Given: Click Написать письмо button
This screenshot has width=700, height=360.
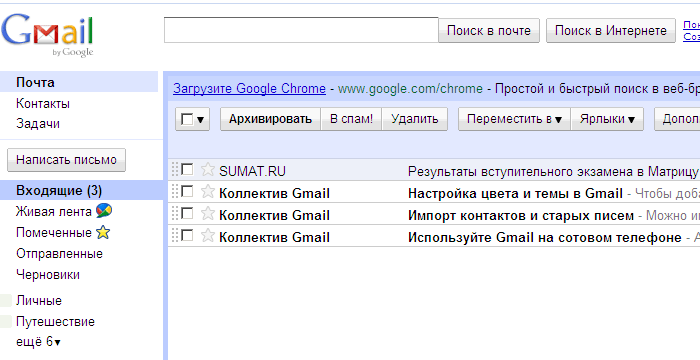Looking at the screenshot, I should [x=67, y=160].
